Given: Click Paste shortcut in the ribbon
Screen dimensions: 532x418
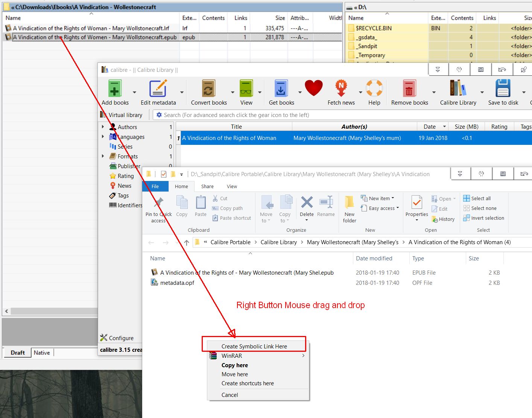Looking at the screenshot, I should coord(231,218).
